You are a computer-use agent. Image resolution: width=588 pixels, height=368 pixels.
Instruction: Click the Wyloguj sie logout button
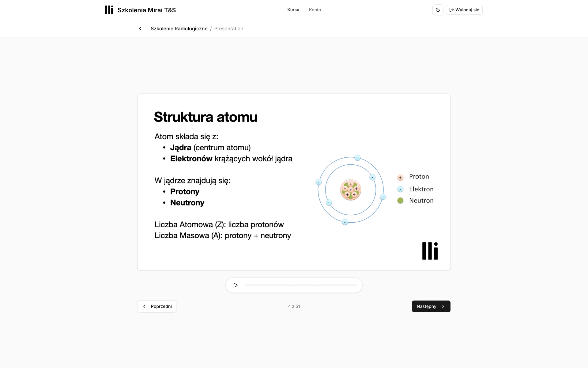[464, 10]
